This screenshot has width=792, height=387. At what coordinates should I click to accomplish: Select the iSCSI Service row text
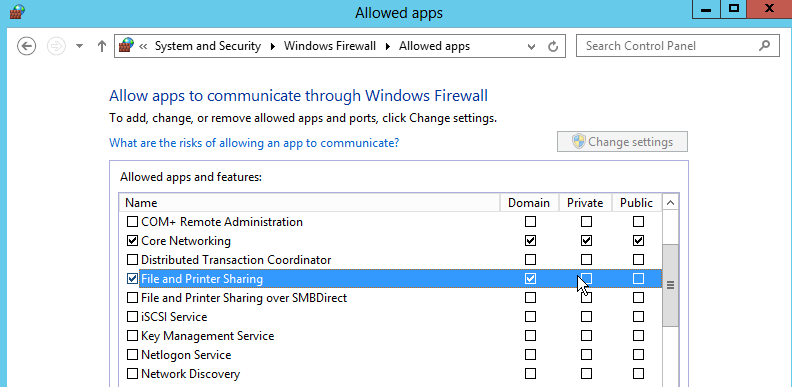174,317
